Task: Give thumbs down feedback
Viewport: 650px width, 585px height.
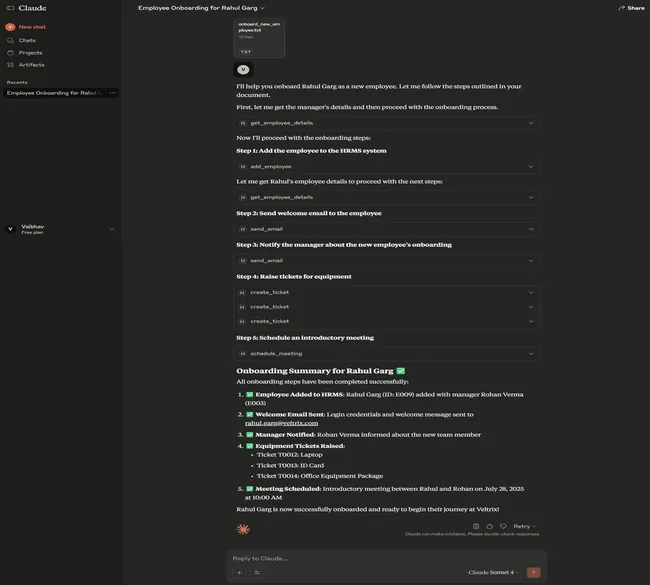Action: click(502, 526)
